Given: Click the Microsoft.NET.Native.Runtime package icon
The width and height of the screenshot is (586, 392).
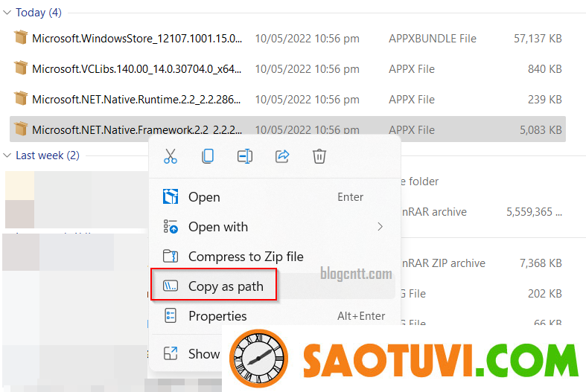Looking at the screenshot, I should (x=21, y=99).
